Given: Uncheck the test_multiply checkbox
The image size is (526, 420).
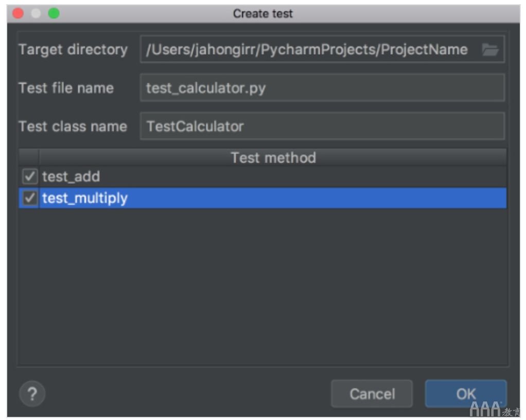Looking at the screenshot, I should tap(29, 198).
